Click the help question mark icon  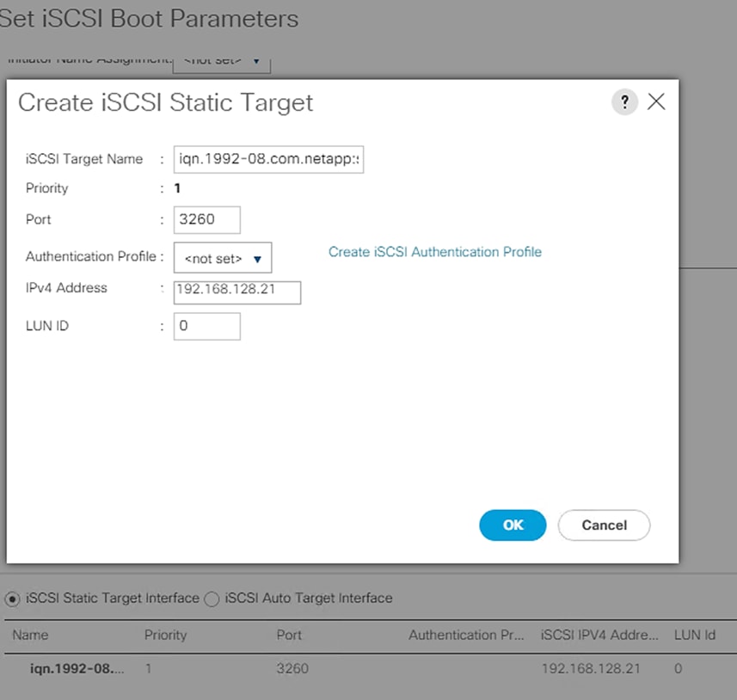624,102
